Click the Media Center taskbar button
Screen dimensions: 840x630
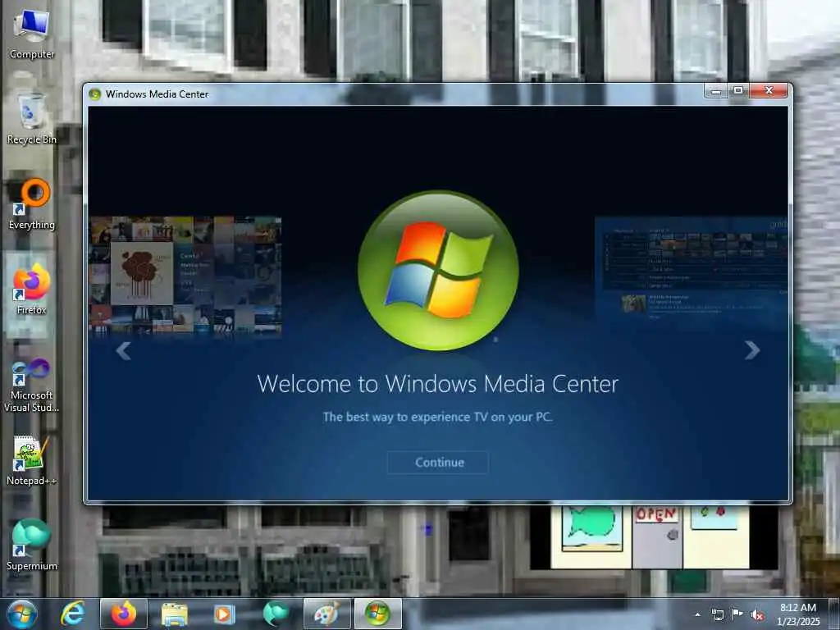tap(377, 614)
